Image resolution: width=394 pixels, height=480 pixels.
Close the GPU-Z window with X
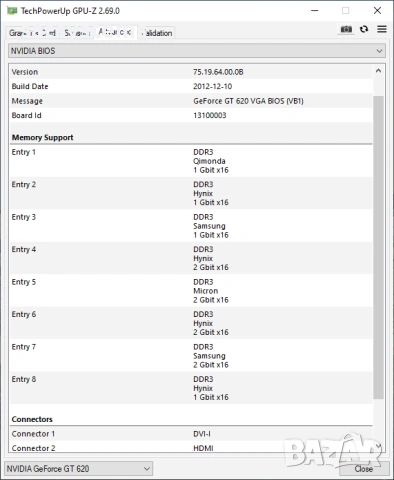(377, 11)
